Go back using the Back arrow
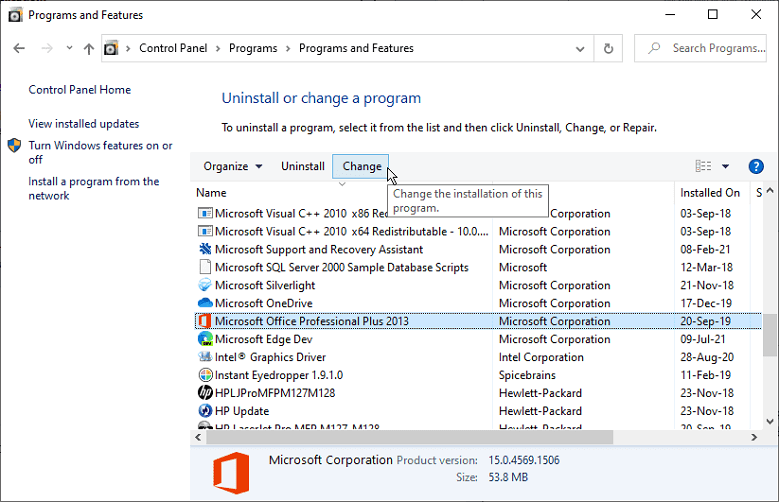The width and height of the screenshot is (779, 502). [x=19, y=48]
